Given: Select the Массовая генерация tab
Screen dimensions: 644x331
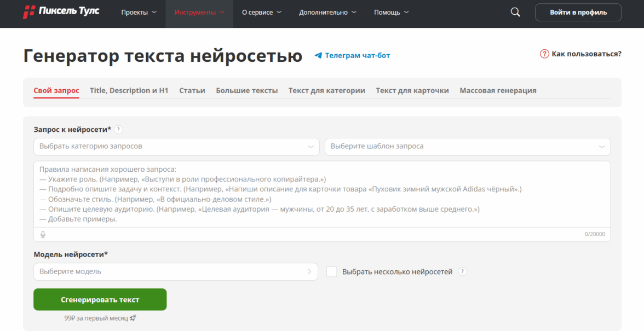Looking at the screenshot, I should tap(498, 90).
